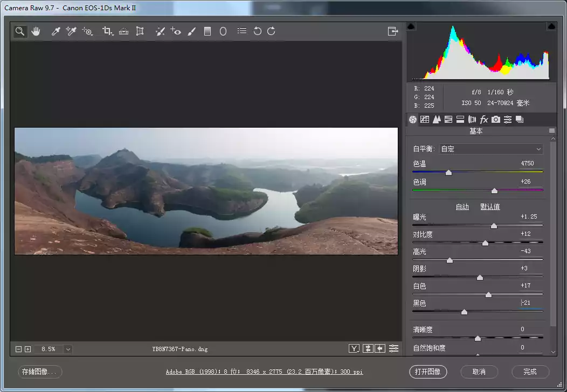
Task: Click the 曝光 exposure slider handle
Action: click(494, 226)
